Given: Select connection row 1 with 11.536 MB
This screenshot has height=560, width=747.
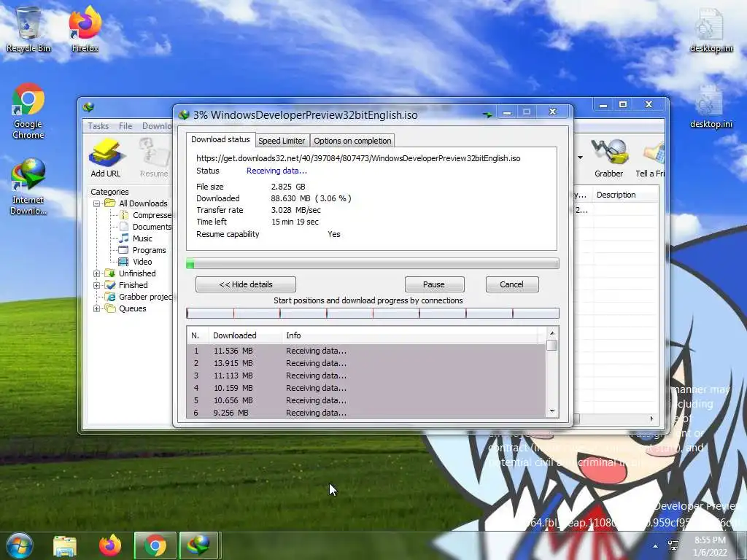Looking at the screenshot, I should pyautogui.click(x=366, y=351).
